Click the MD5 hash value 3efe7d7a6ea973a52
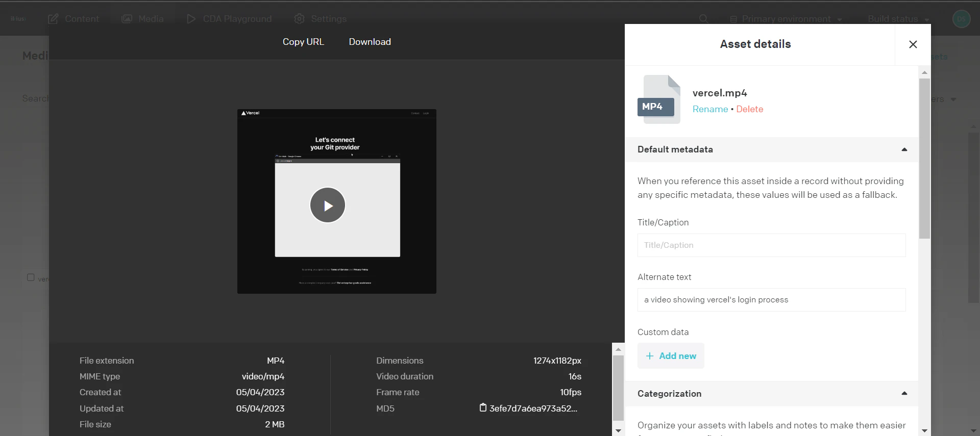Screen dimensions: 980x436 click(x=533, y=408)
